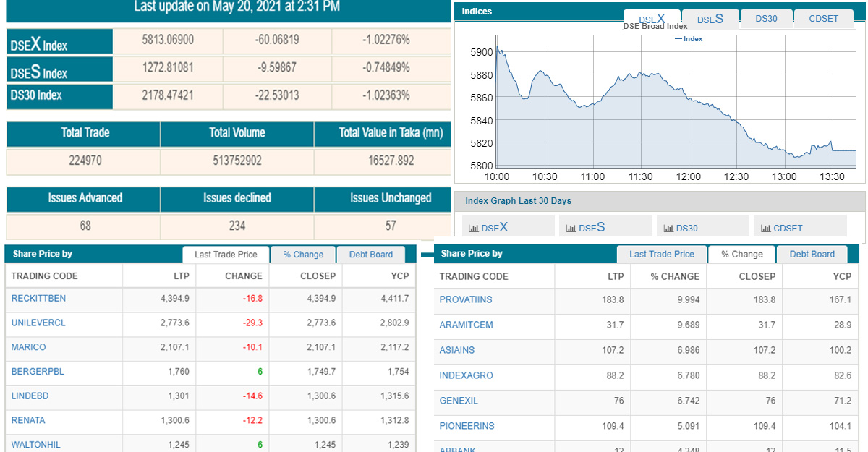Select Last Trade Price tab in right table

pos(661,255)
